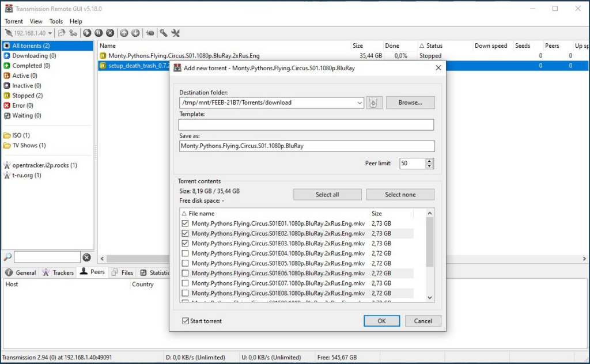Expand the Destination folder dropdown
Screen dimensions: 590x364
tap(360, 103)
